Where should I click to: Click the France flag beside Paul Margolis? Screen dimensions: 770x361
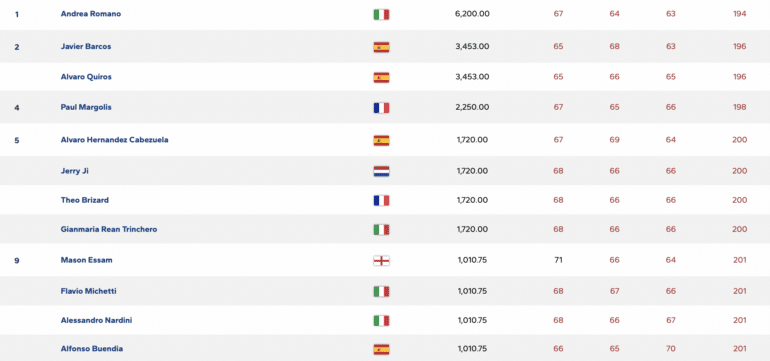[381, 108]
